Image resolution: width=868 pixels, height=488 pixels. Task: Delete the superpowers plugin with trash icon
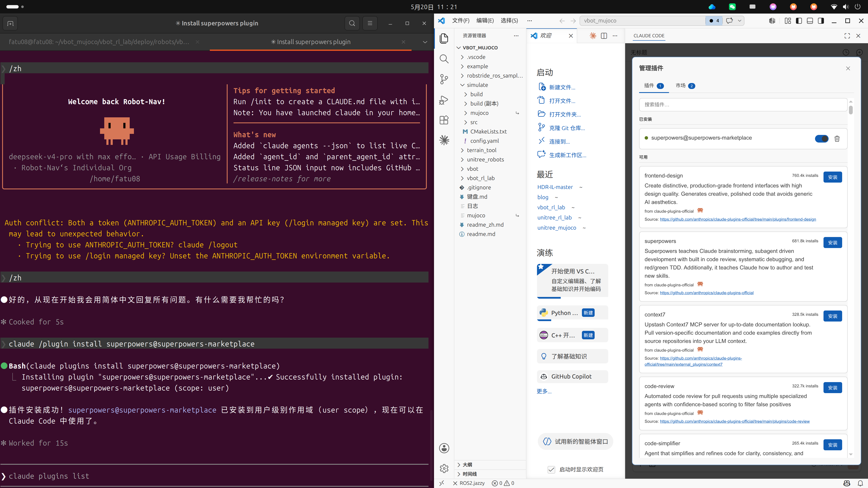[x=837, y=139]
